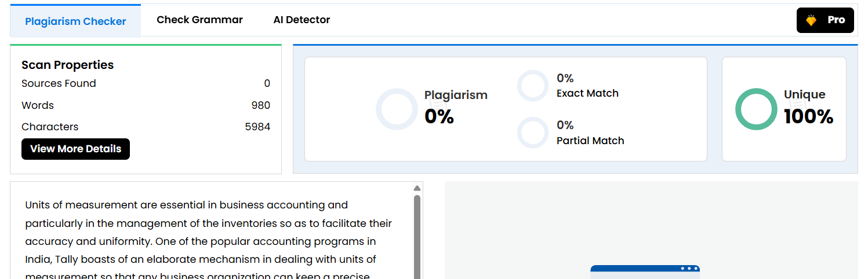Click the Plagiarism 0% progress ring
Viewport: 868px width, 279px height.
tap(397, 109)
